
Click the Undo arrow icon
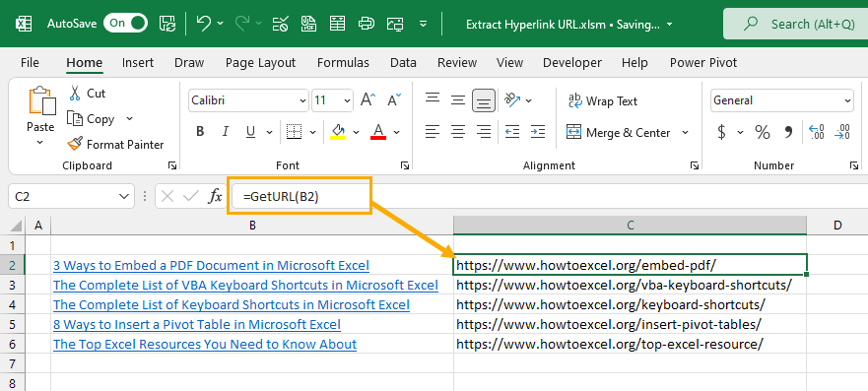click(x=203, y=24)
